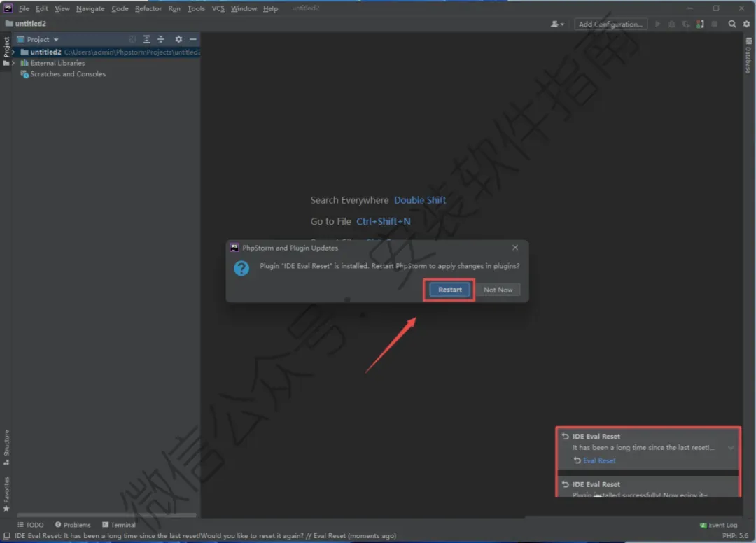The image size is (756, 543).
Task: Open the View menu
Action: point(62,8)
